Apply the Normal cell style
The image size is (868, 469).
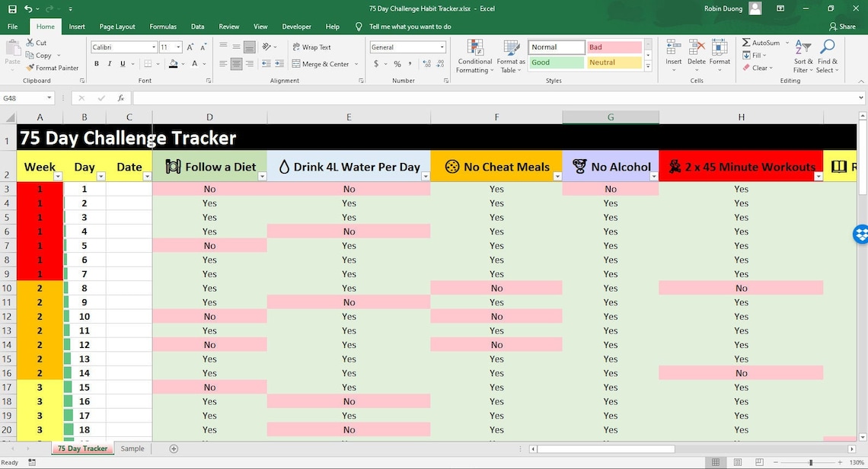[x=557, y=47]
